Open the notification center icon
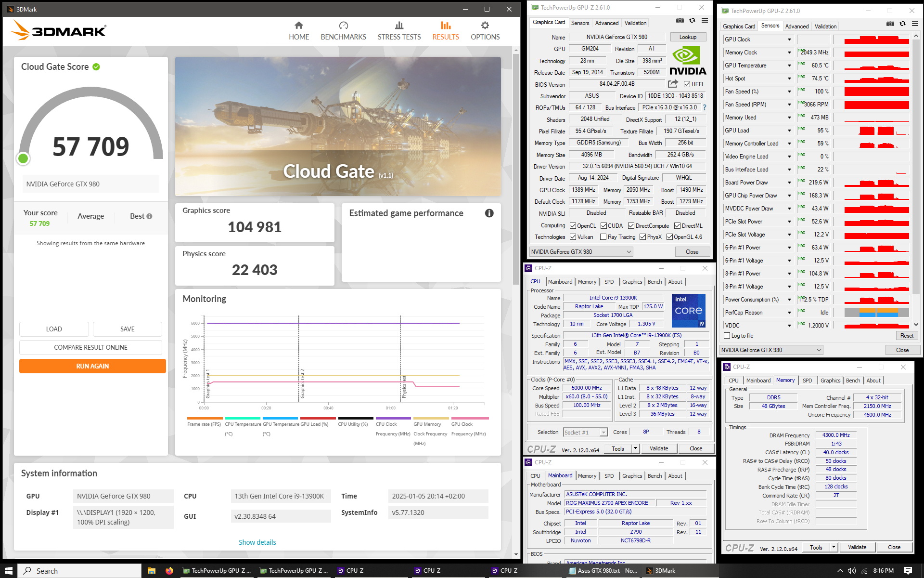This screenshot has height=578, width=924. coord(908,571)
